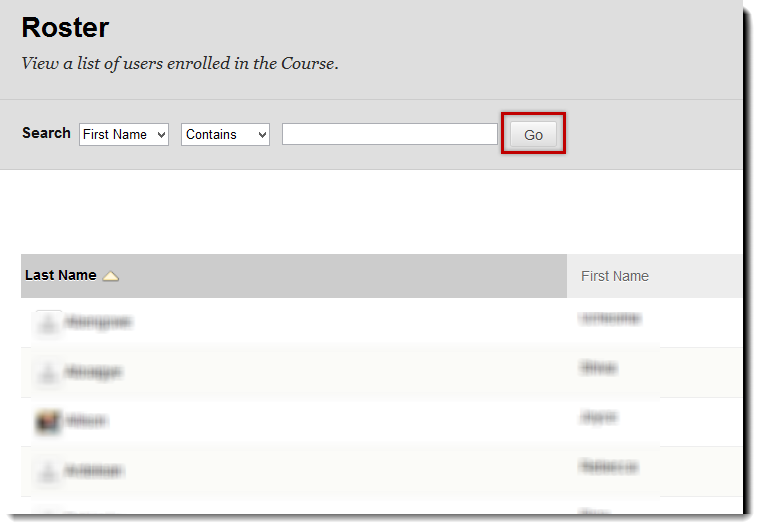Submit search with the Go button
This screenshot has width=773, height=529.
click(533, 135)
